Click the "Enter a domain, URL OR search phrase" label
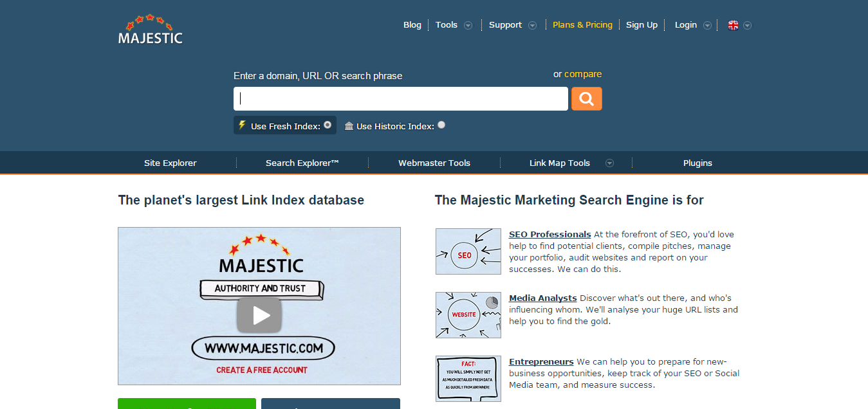Screen dimensions: 868x409 318,76
